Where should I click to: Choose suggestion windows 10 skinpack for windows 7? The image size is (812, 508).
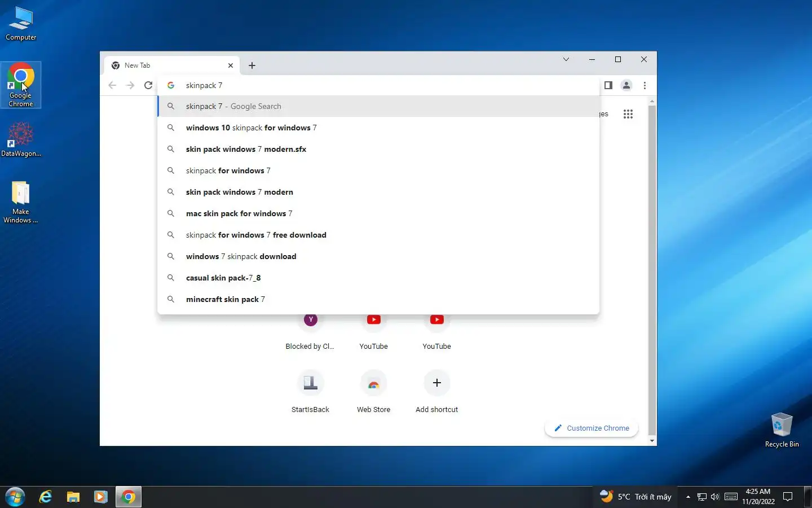(x=378, y=128)
